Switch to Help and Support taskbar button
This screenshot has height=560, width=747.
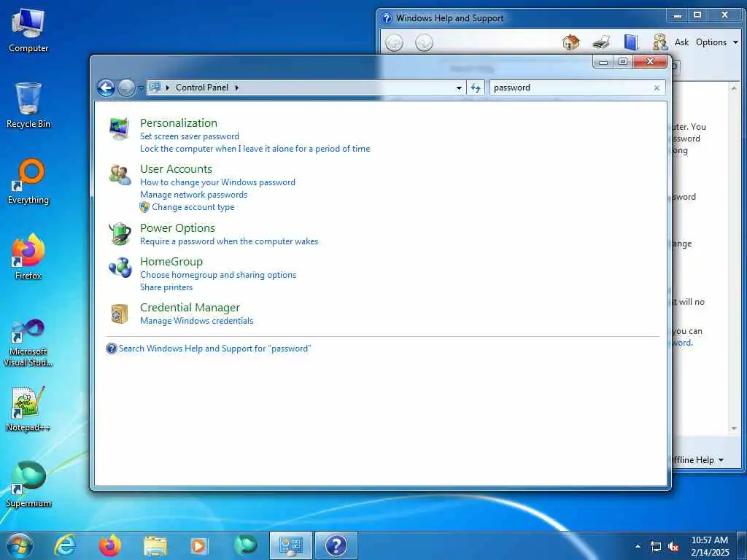(336, 545)
